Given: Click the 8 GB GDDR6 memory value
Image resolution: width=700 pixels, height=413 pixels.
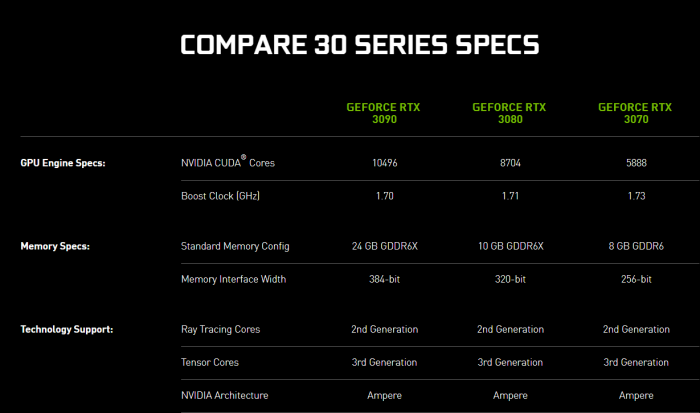Looking at the screenshot, I should coord(636,245).
